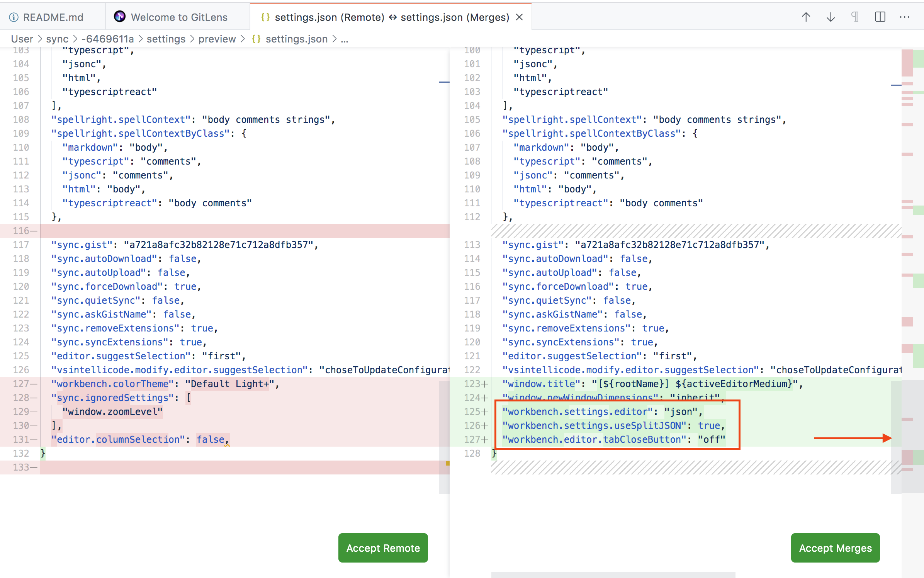The height and width of the screenshot is (578, 924).
Task: Click "editor.columnSelection" line in left pane
Action: (x=141, y=439)
